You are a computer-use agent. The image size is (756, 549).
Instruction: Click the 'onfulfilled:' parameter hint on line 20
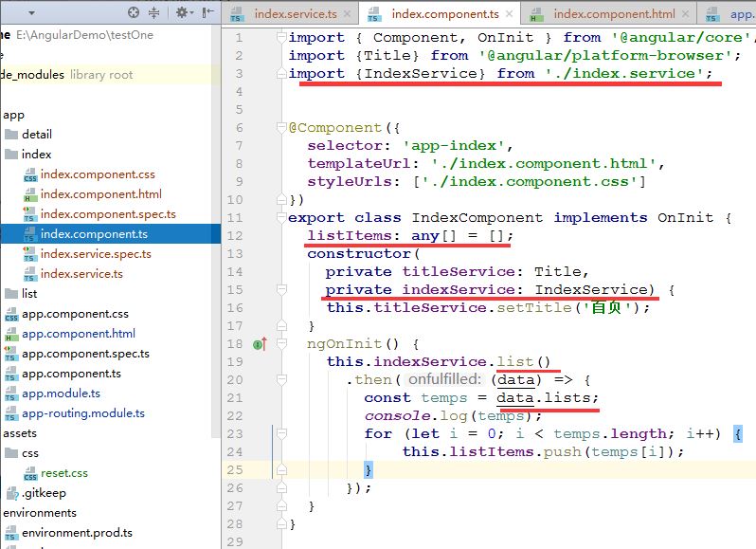(444, 379)
